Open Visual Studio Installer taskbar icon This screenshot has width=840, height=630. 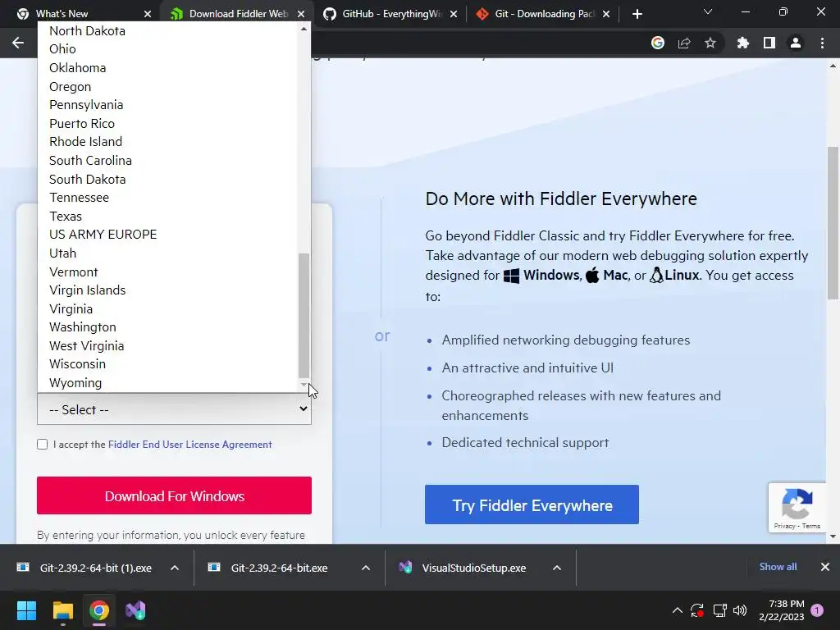(135, 610)
